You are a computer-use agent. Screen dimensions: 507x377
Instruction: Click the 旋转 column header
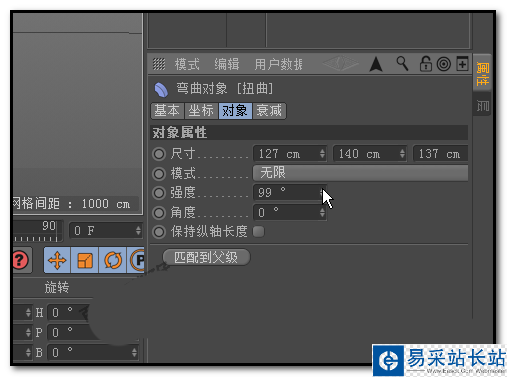pos(57,287)
